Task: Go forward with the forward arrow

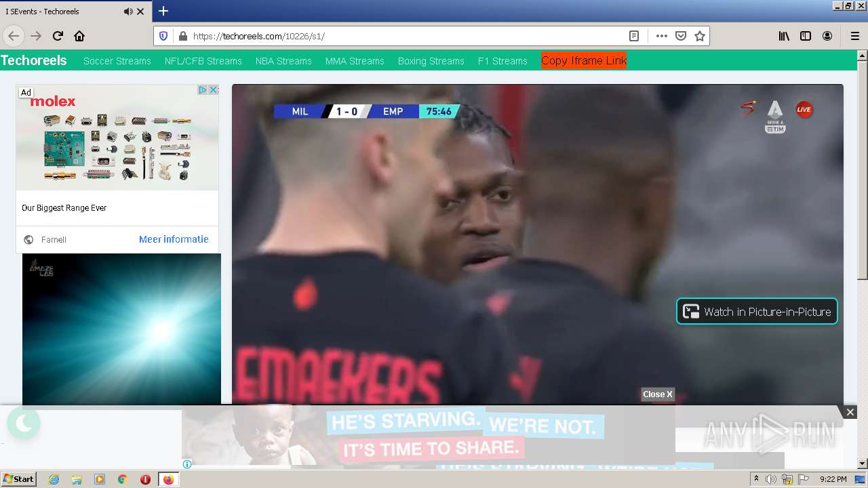Action: click(36, 36)
